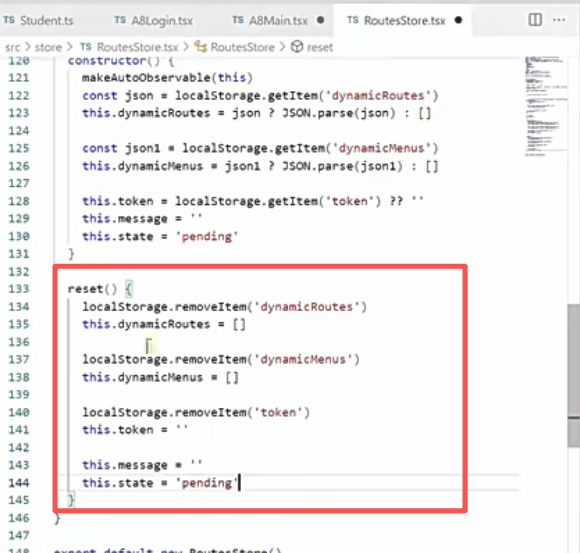Screen dimensions: 580x553
Task: Open the src breadcrumb folder
Action: [x=13, y=47]
